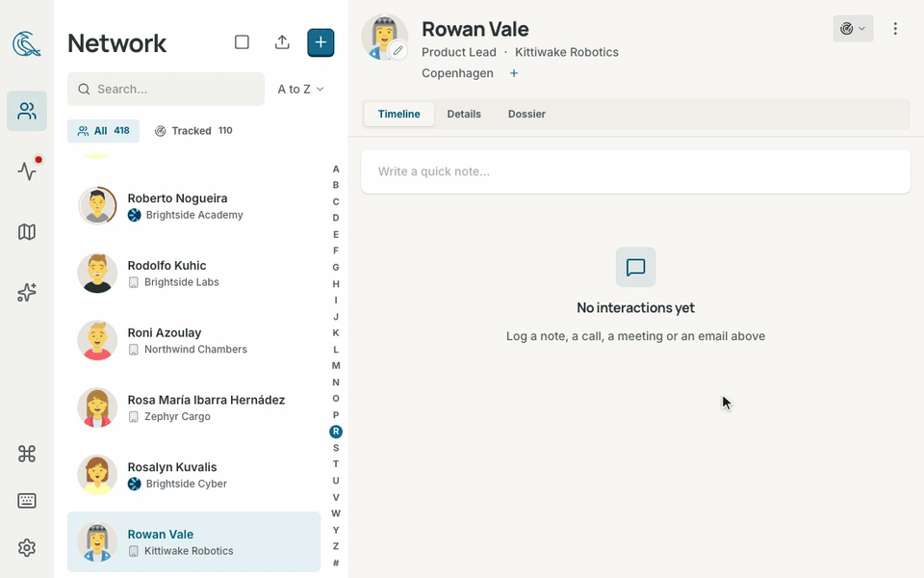
Task: Open Roberto Nogueira contact
Action: [193, 206]
